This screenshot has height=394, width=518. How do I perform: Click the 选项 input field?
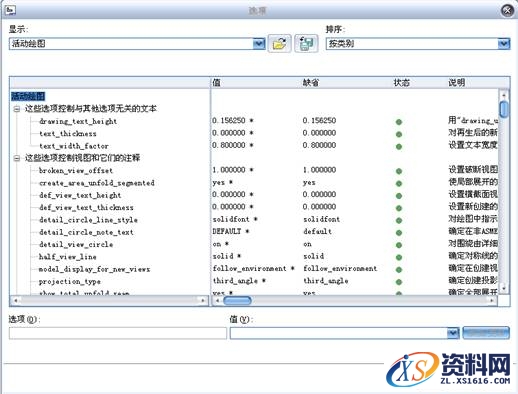(118, 333)
